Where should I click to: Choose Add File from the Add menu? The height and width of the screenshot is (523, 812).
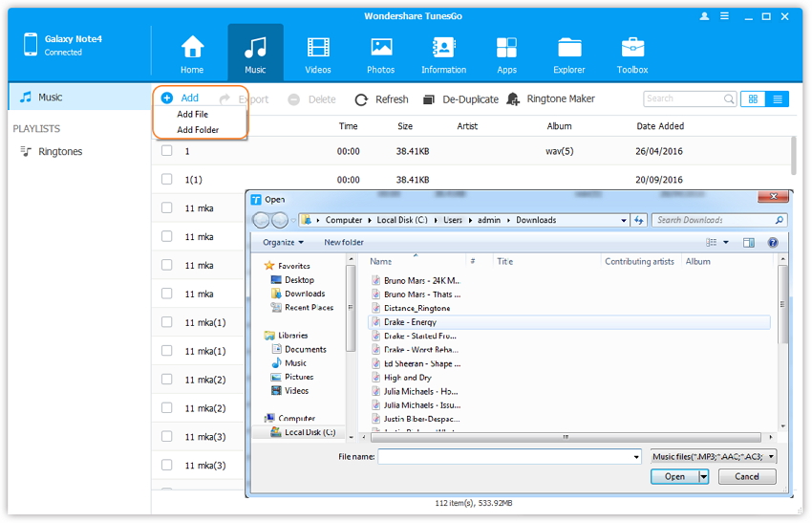point(192,114)
